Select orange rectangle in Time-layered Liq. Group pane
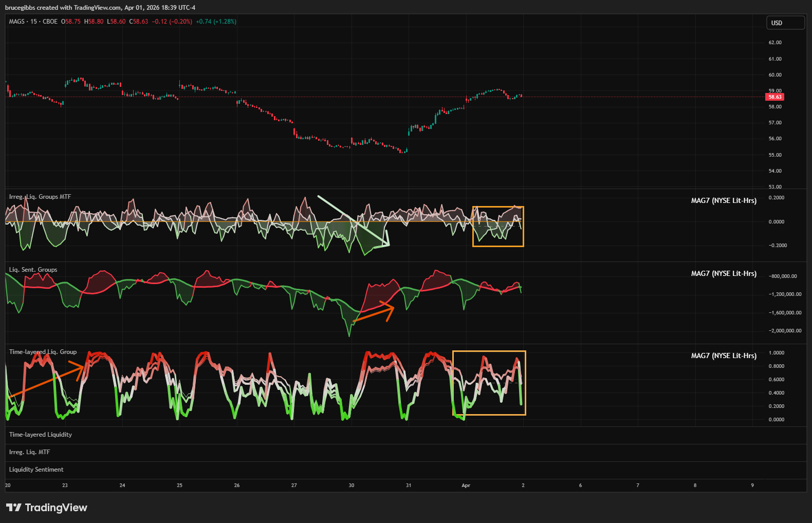Image resolution: width=812 pixels, height=523 pixels. pyautogui.click(x=489, y=352)
